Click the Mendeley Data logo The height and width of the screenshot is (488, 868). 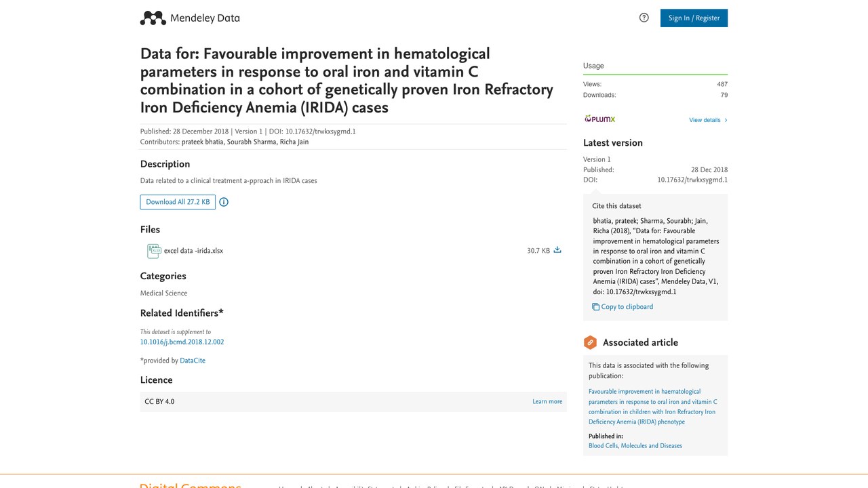click(190, 18)
